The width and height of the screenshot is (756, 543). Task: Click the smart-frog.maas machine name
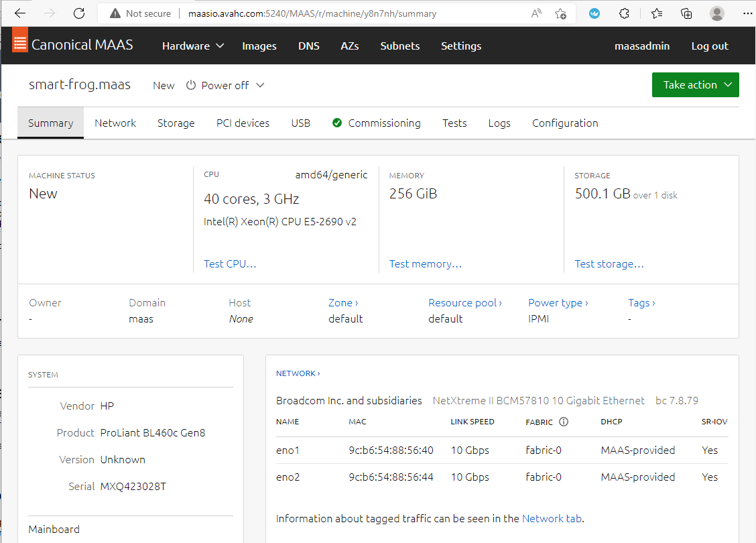click(x=80, y=84)
